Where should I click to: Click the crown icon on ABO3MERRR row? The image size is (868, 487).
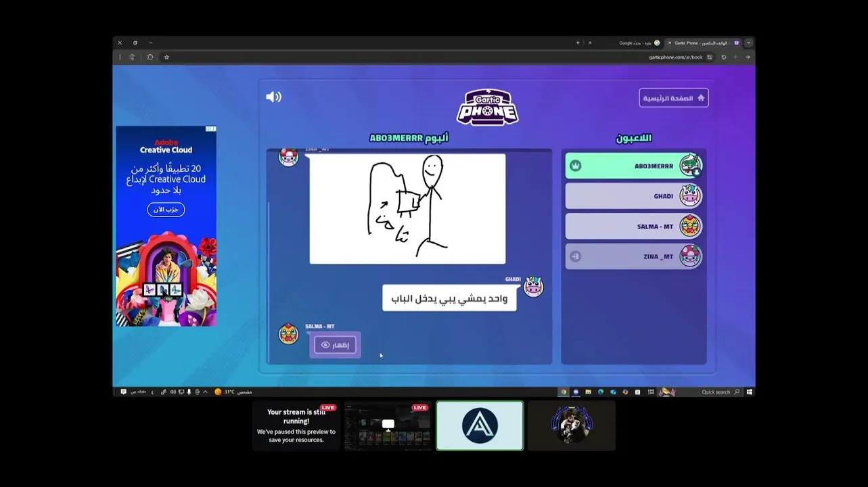click(576, 166)
